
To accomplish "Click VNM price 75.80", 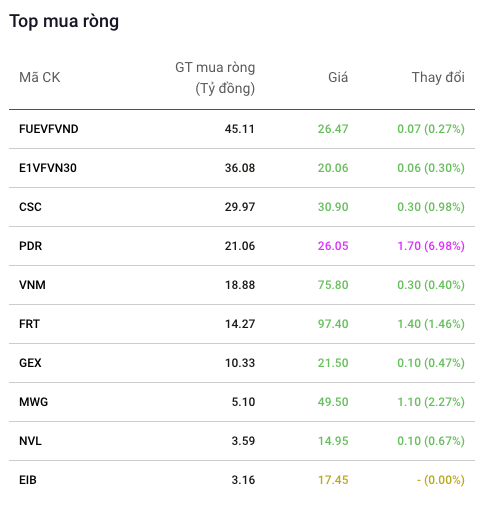I will click(x=333, y=285).
